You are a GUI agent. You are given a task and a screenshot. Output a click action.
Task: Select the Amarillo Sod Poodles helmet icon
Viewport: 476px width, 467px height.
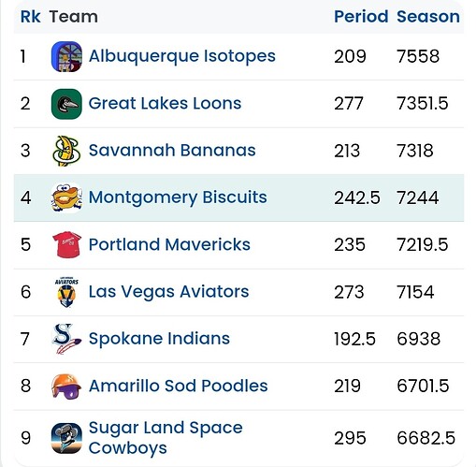66,387
